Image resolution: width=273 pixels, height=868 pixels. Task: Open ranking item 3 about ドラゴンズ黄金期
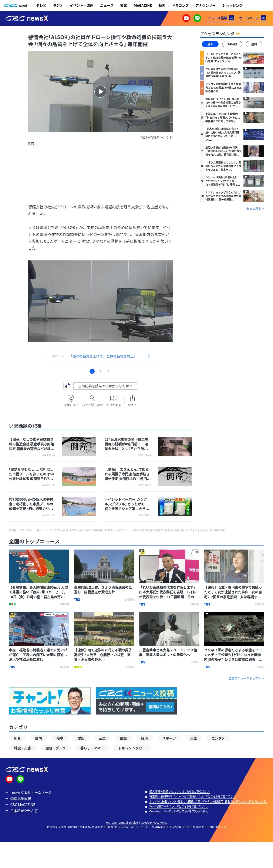tap(232, 88)
